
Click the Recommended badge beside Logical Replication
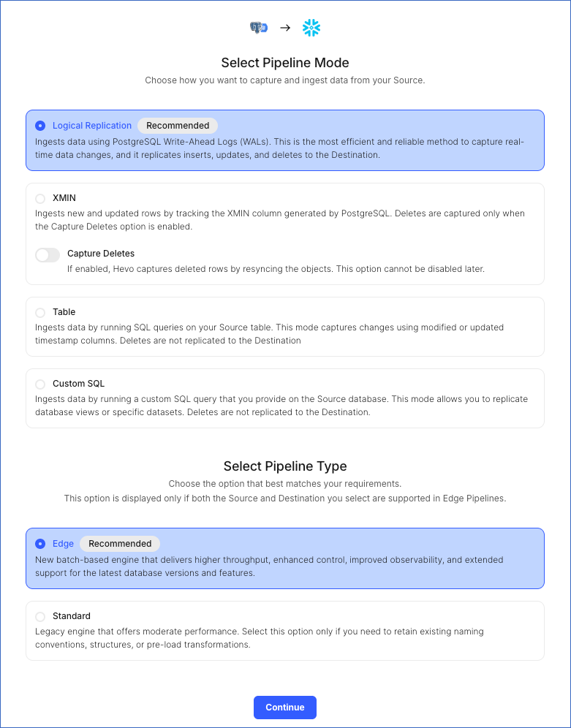(176, 125)
